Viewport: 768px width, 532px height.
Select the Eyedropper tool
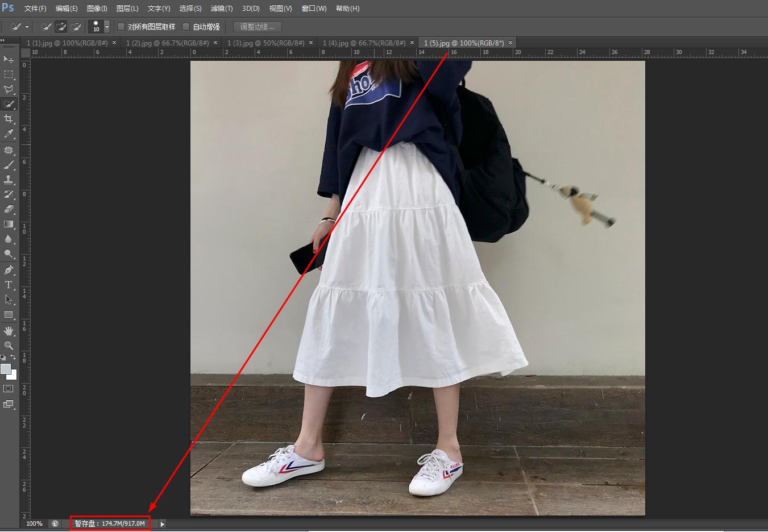[x=9, y=134]
